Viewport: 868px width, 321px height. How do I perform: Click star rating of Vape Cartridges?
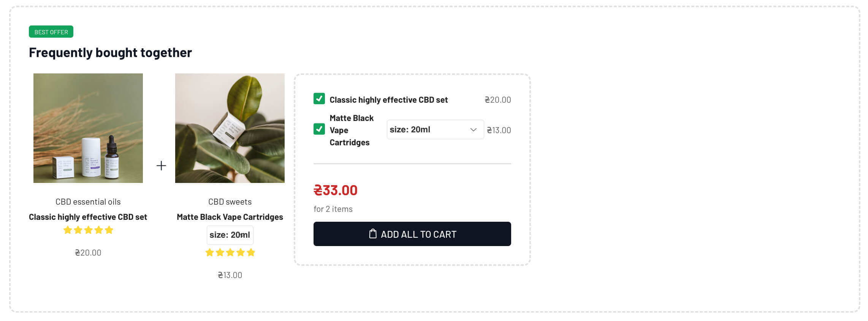[230, 253]
